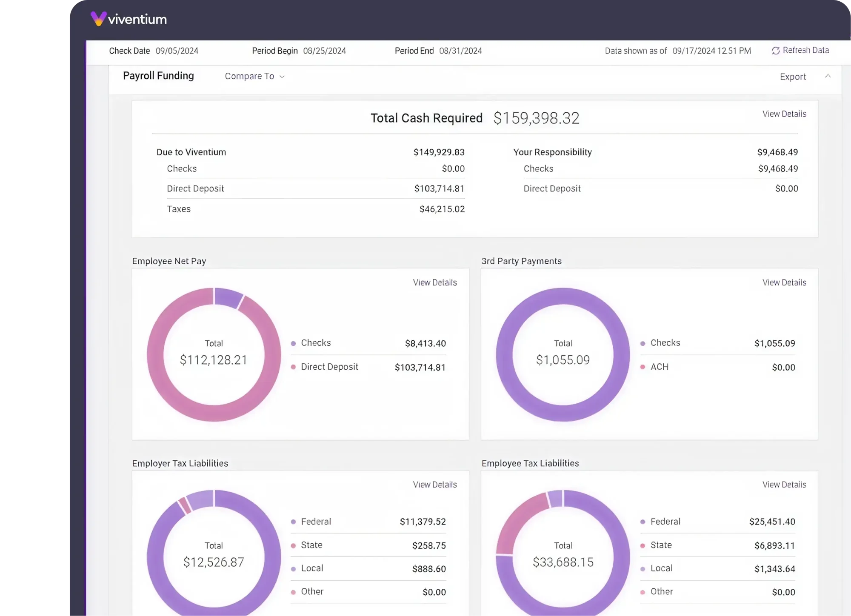Click the State legend dot in Employee Tax Liabilities
851x616 pixels.
tap(643, 545)
